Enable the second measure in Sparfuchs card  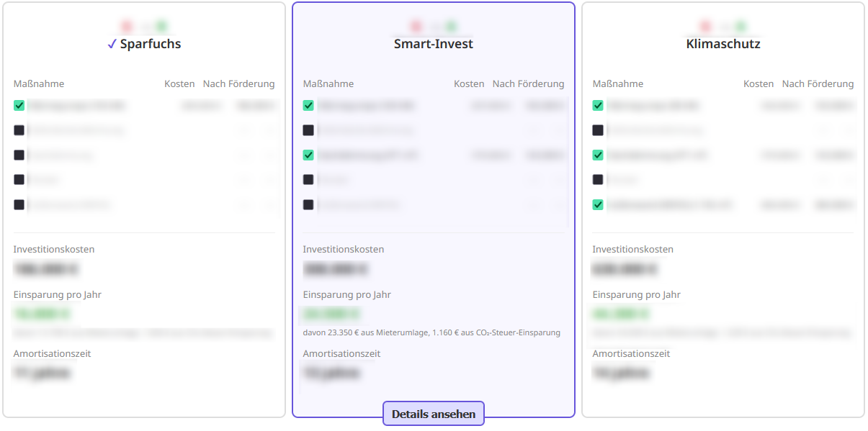point(19,130)
